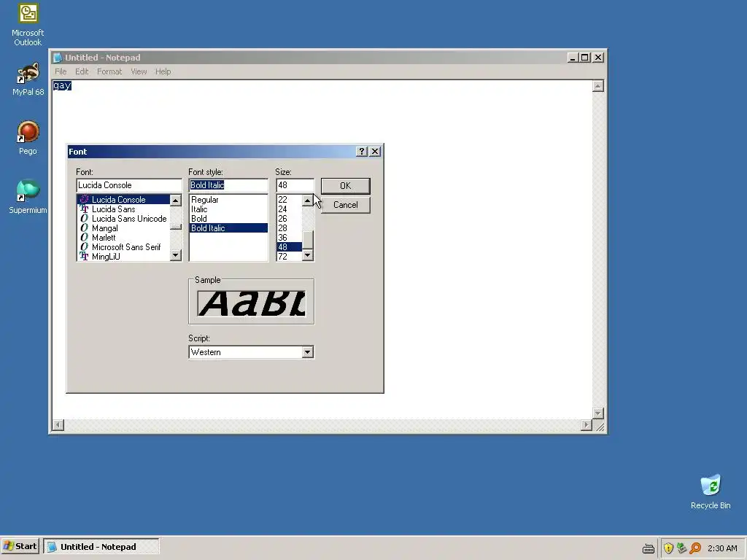
Task: Click the Font name input field
Action: coord(129,185)
